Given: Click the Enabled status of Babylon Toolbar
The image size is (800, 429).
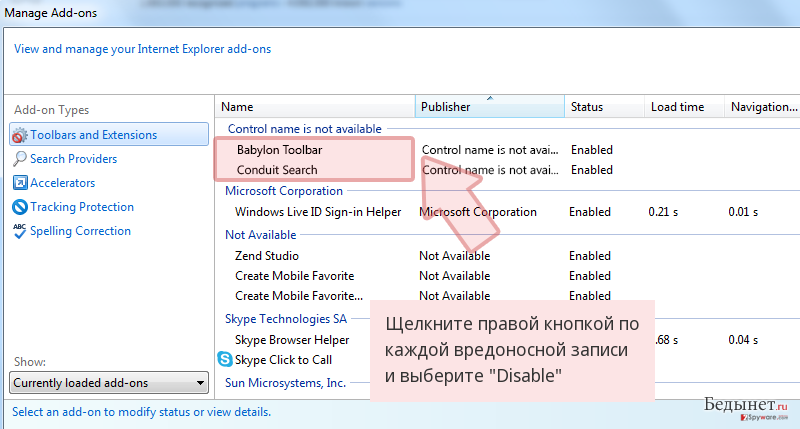Looking at the screenshot, I should click(x=592, y=150).
